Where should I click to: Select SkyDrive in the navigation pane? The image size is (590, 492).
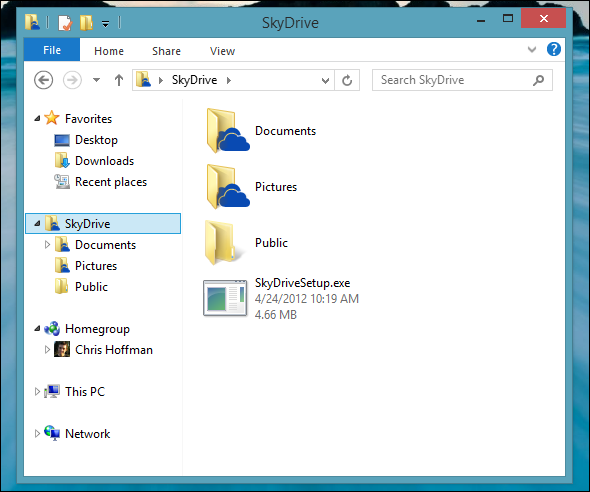[103, 223]
